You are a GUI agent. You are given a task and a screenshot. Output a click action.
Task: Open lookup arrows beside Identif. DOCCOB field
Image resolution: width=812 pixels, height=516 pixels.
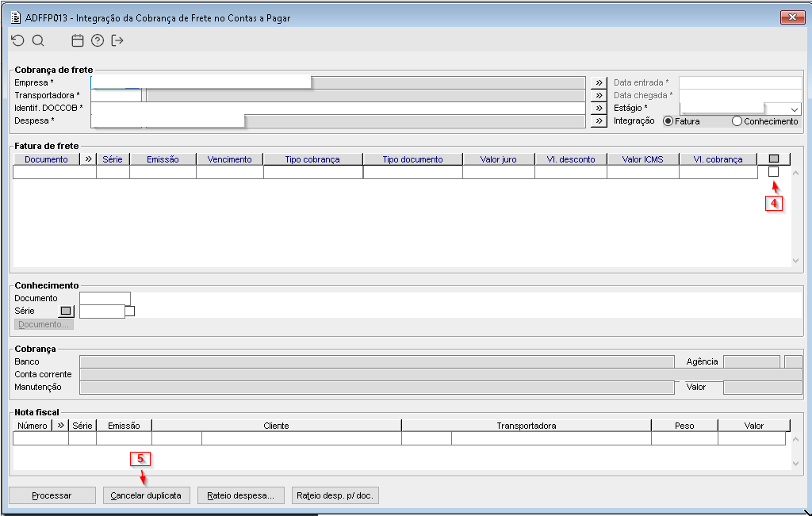click(599, 108)
